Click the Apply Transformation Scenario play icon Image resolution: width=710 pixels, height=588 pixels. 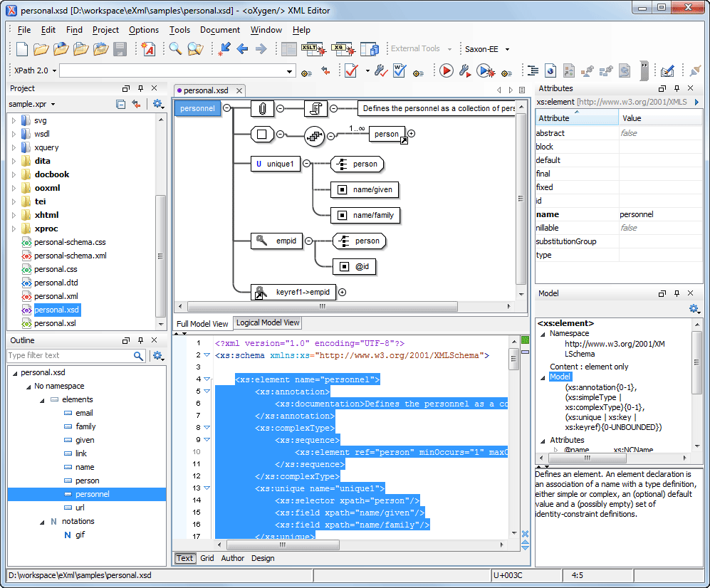[x=446, y=70]
